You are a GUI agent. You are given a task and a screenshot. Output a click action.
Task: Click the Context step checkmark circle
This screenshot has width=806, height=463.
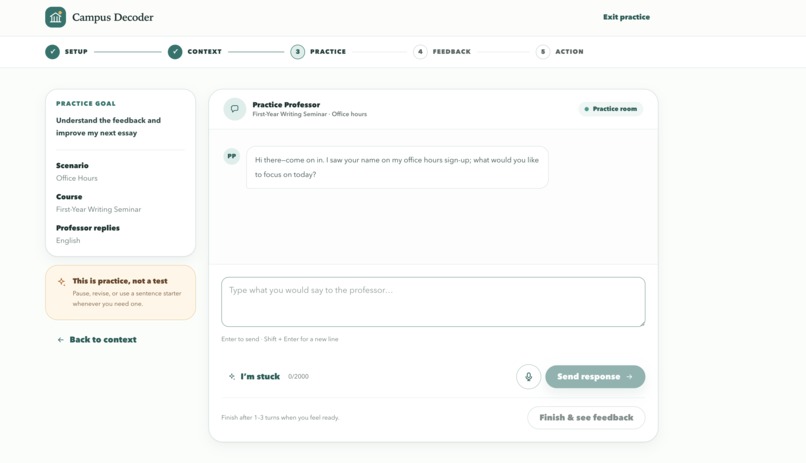(x=175, y=51)
